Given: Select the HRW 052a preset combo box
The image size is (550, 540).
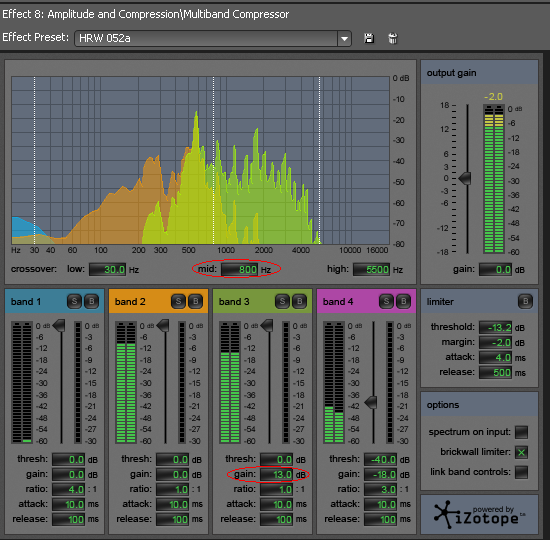Looking at the screenshot, I should tap(213, 39).
